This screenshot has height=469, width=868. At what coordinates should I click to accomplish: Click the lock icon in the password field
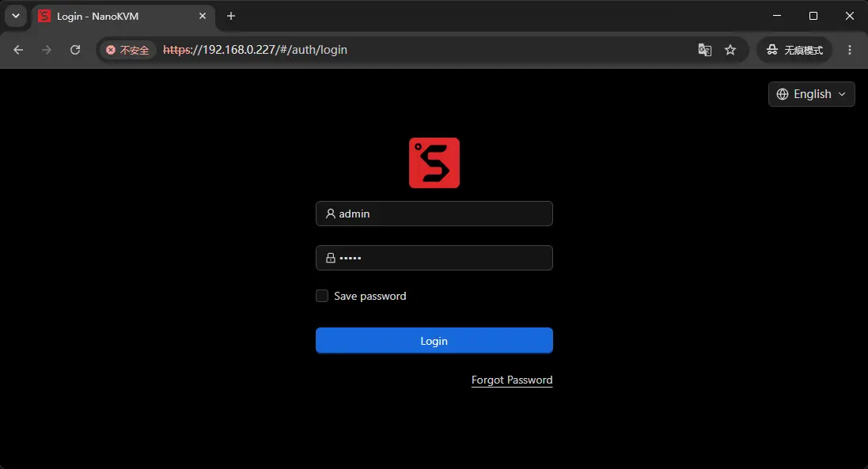click(331, 258)
